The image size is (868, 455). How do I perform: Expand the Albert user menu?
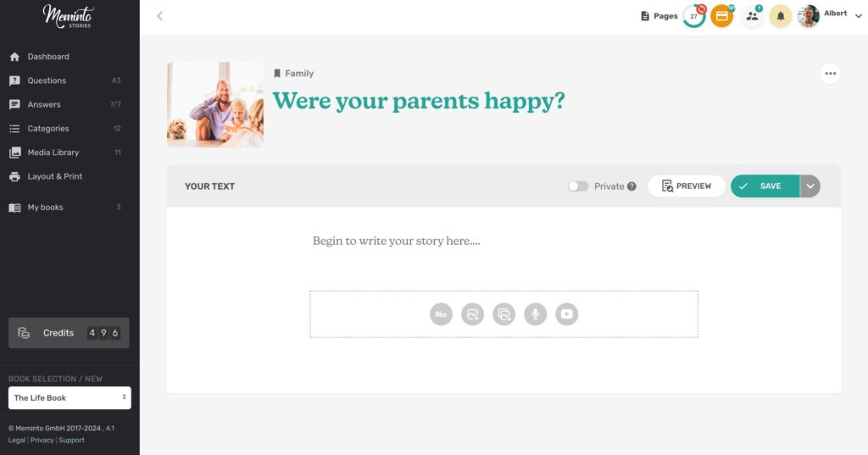pos(858,16)
